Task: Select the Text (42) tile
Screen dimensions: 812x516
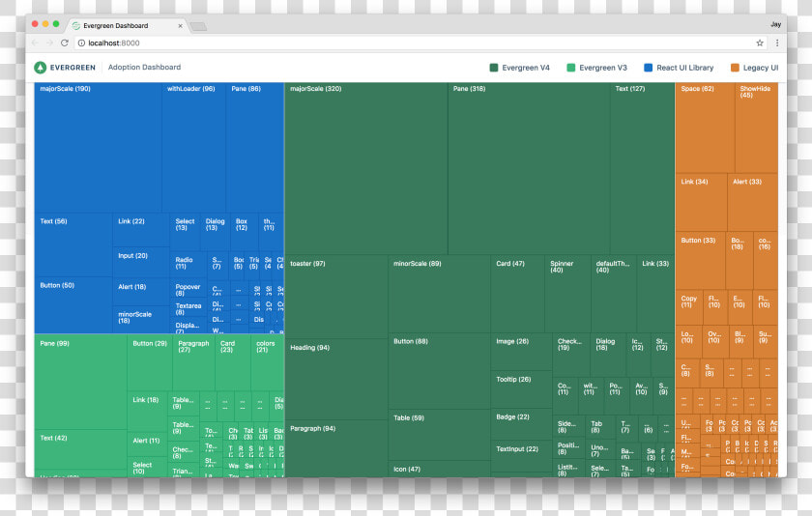Action: (81, 449)
